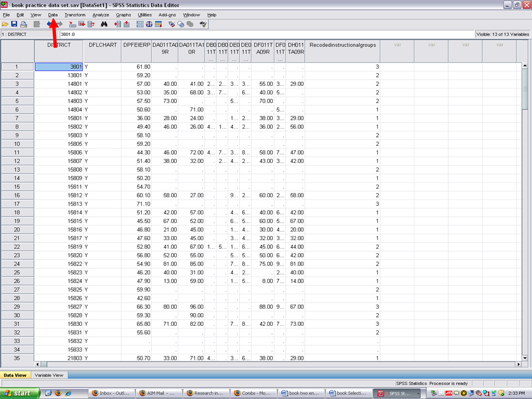Select the Recodedinstructionalgroups column header
Screen dimensions: 532x399
341,45
